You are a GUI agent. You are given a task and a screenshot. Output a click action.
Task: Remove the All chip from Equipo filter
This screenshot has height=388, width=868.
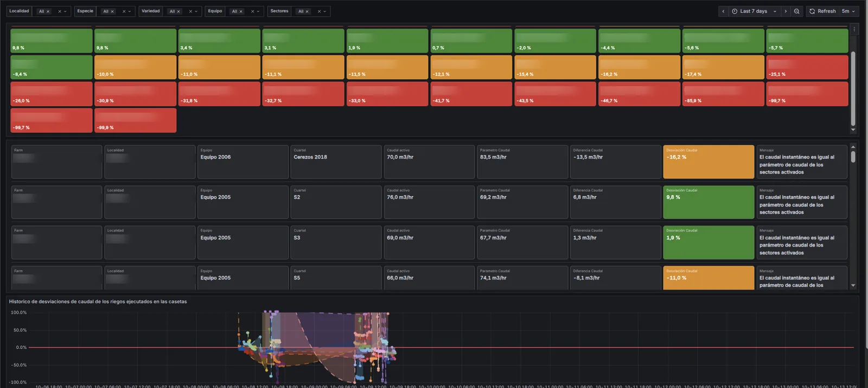coord(241,11)
